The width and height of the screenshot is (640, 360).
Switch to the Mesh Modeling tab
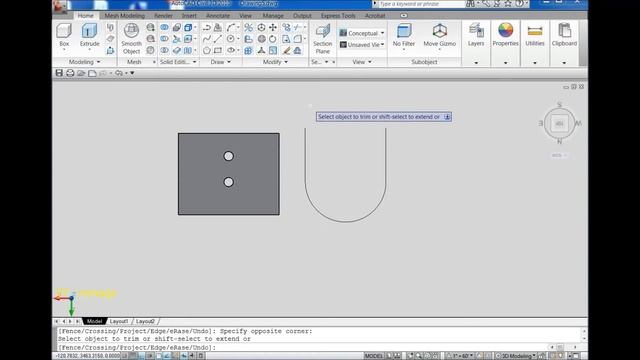click(x=124, y=16)
